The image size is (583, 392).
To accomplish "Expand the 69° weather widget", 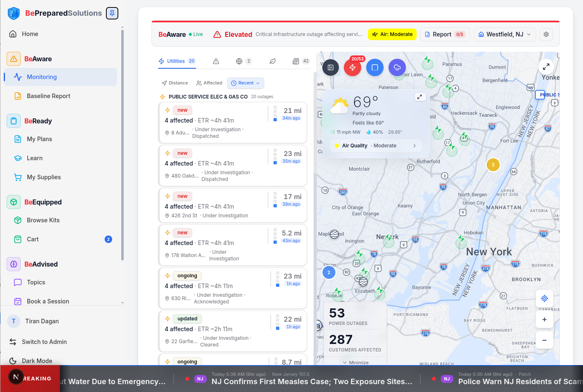I will (x=420, y=97).
